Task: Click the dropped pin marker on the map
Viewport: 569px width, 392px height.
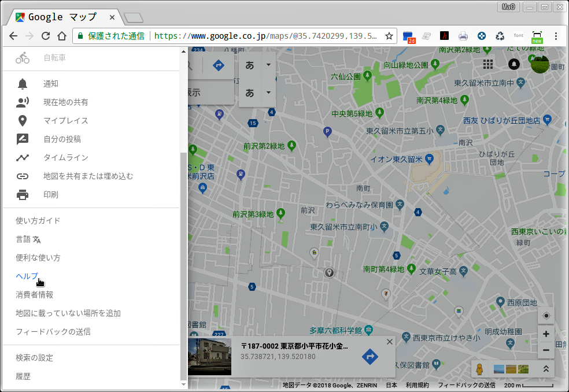Action: tap(329, 272)
